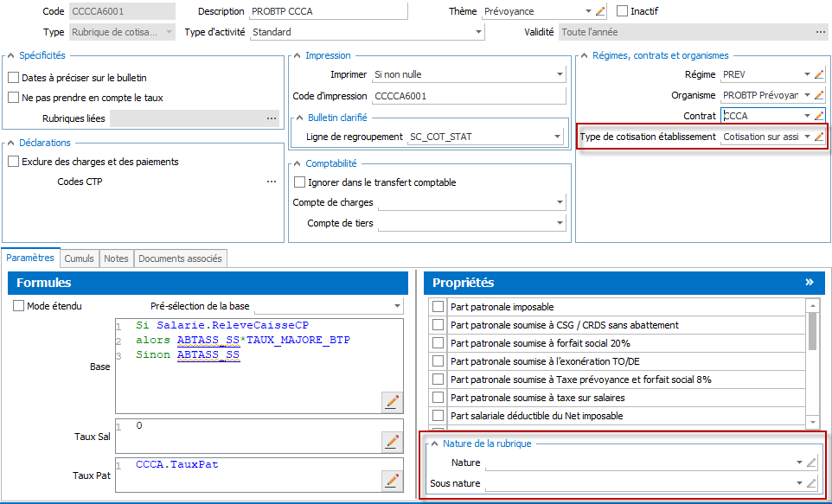The image size is (832, 504).
Task: Click into the Base formula text area
Action: point(259,366)
